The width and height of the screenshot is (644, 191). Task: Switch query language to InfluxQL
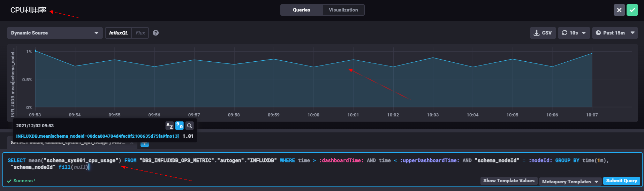click(118, 33)
